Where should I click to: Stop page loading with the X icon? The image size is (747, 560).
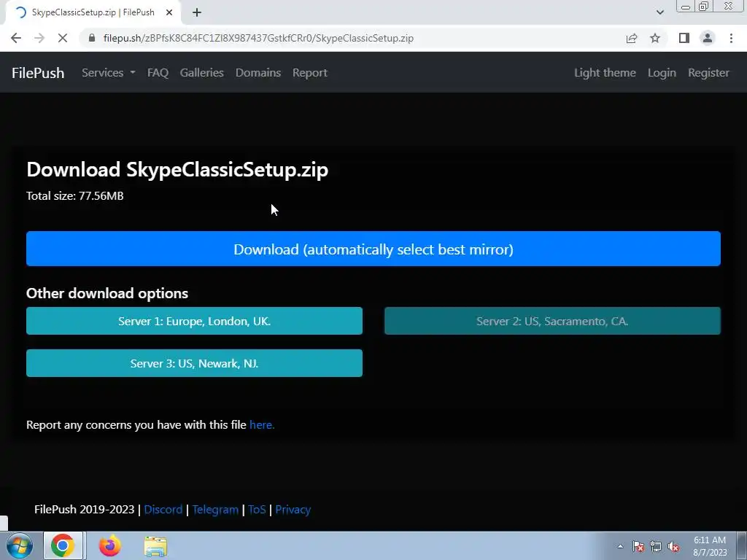(x=63, y=38)
